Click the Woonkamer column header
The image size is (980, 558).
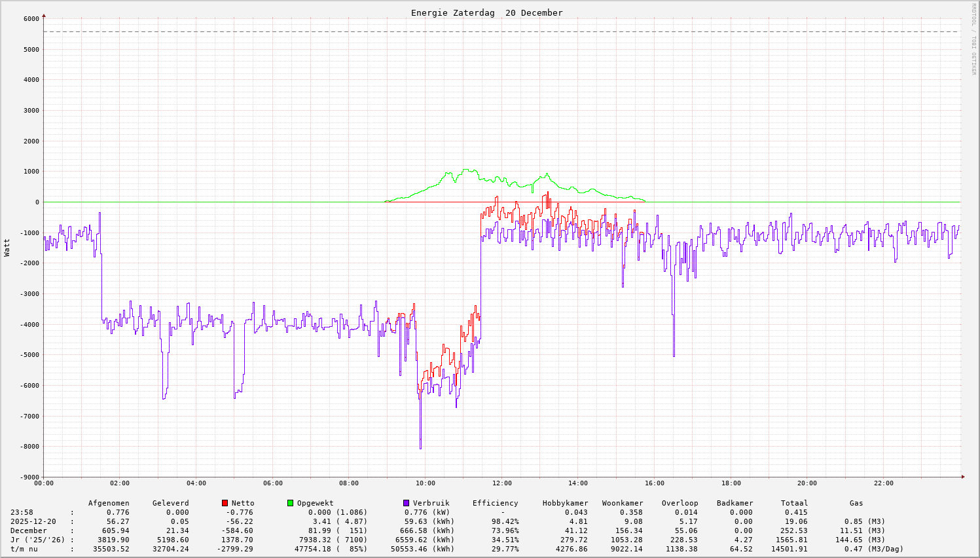click(x=623, y=503)
